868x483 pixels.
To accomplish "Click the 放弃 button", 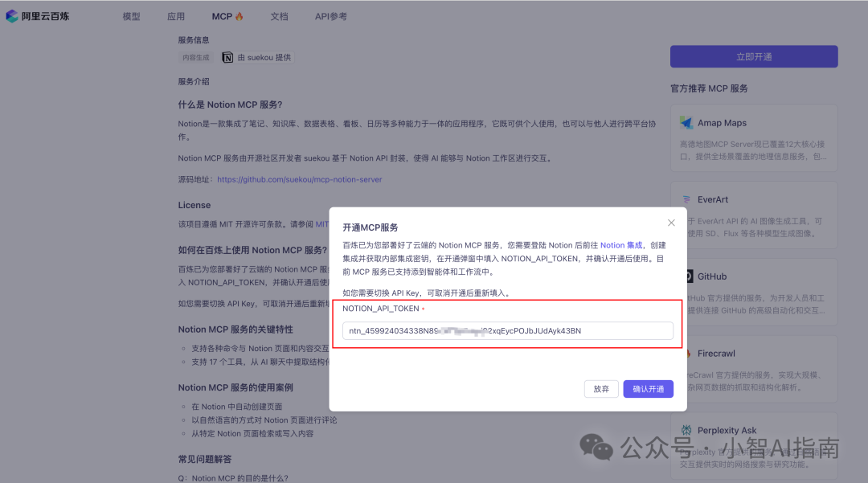I will [x=601, y=388].
